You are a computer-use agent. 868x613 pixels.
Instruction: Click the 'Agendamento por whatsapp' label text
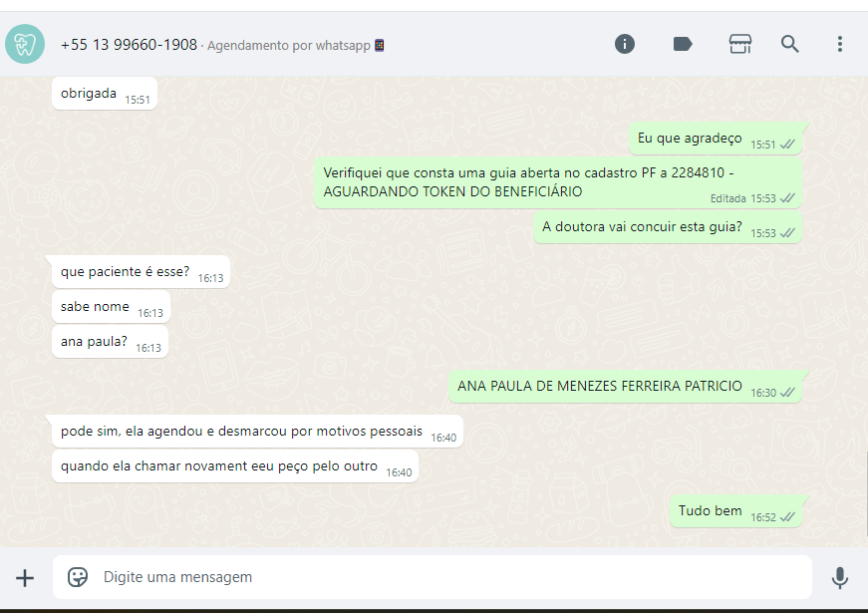pyautogui.click(x=288, y=46)
